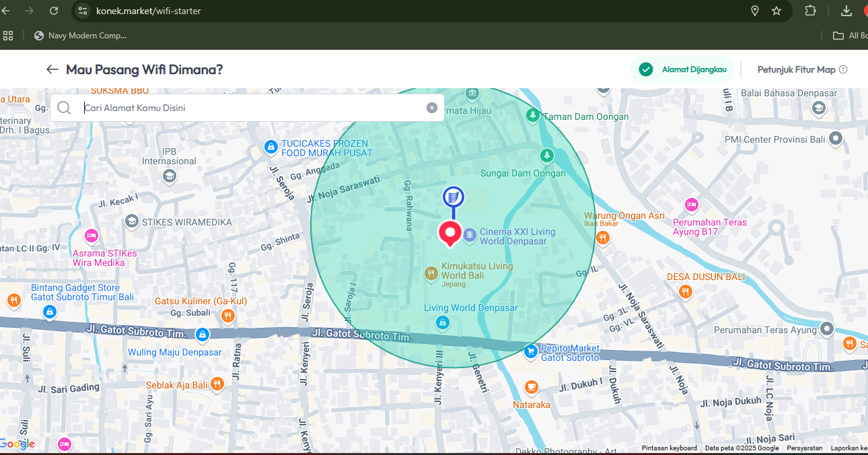Select STIKES WIRAMEDIKA marker

(132, 221)
